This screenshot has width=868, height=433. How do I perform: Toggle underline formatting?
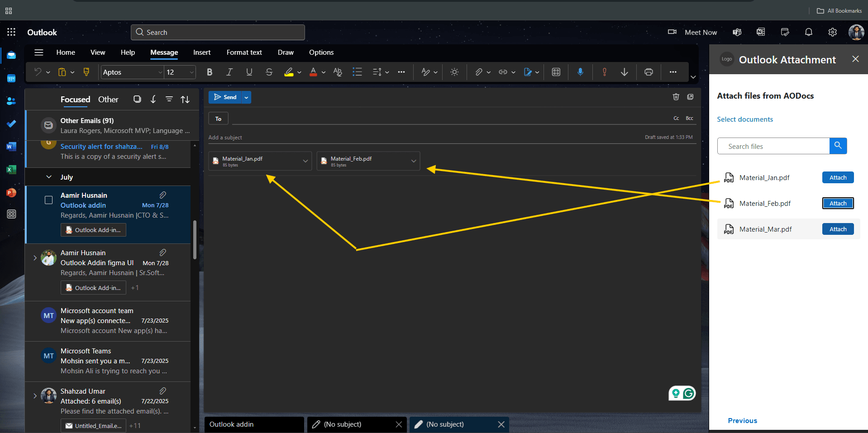point(249,72)
